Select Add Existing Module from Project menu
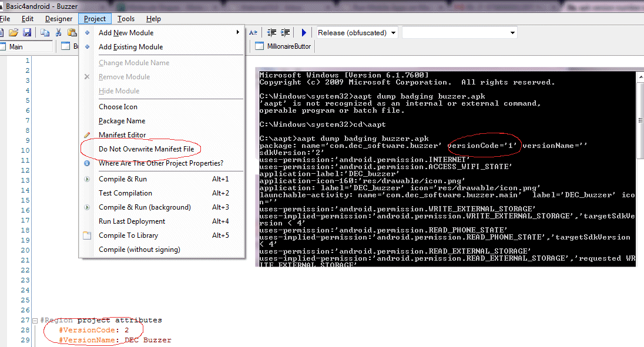 pos(162,47)
